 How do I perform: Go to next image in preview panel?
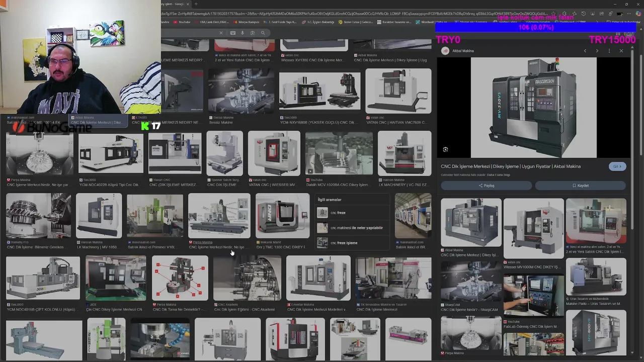pyautogui.click(x=597, y=51)
